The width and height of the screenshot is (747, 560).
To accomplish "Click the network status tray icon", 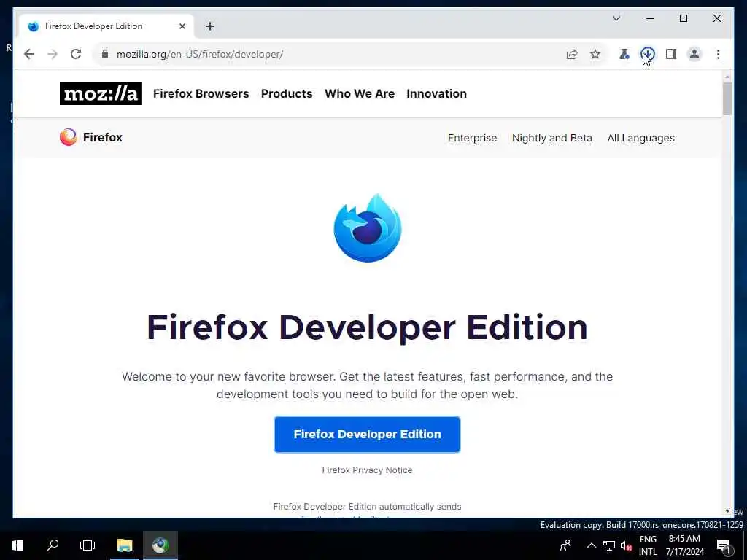I will [x=609, y=545].
